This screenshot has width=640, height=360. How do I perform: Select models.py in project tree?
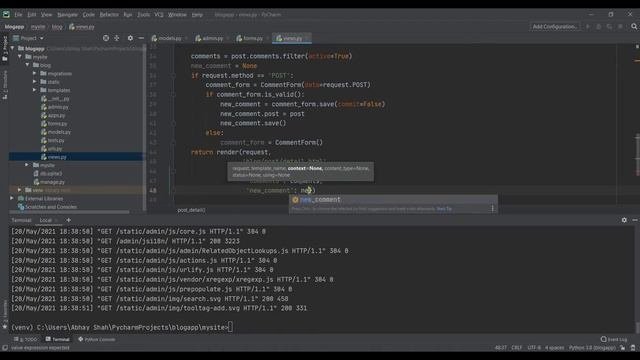coord(56,132)
